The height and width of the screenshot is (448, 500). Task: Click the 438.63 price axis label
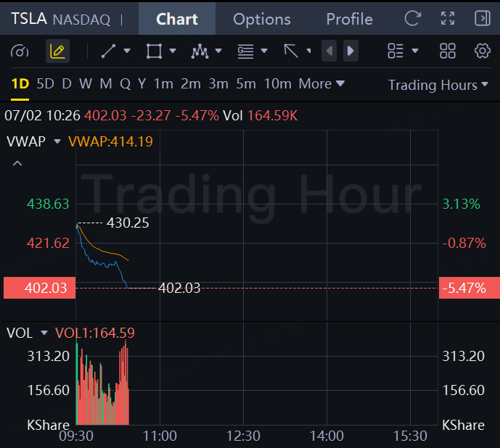[x=48, y=204]
